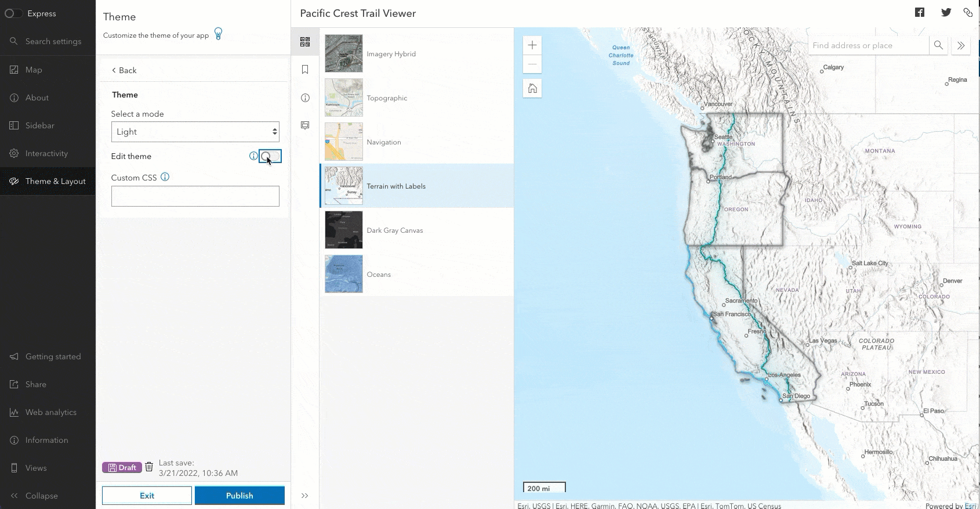Open the Information section
980x509 pixels.
pyautogui.click(x=48, y=440)
